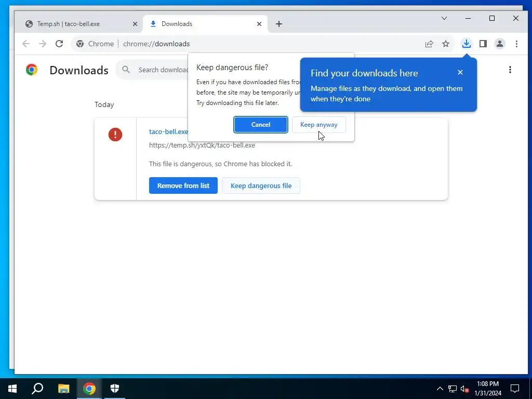Open Windows taskbar search
The width and height of the screenshot is (532, 399).
point(37,389)
